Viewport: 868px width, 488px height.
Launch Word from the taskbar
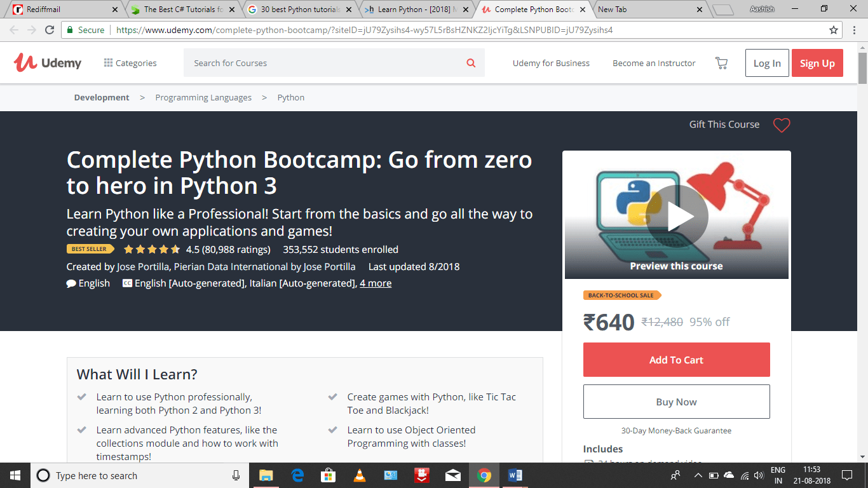[x=515, y=475]
